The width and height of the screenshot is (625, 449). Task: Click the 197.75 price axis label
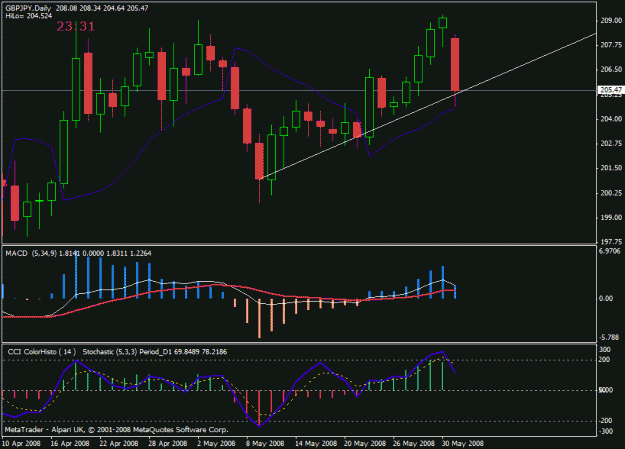[611, 242]
